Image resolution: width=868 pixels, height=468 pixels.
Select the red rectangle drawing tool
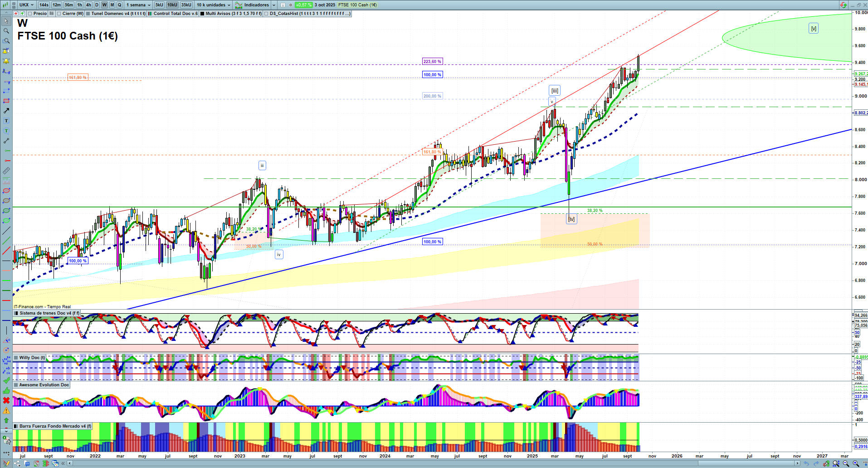6,101
